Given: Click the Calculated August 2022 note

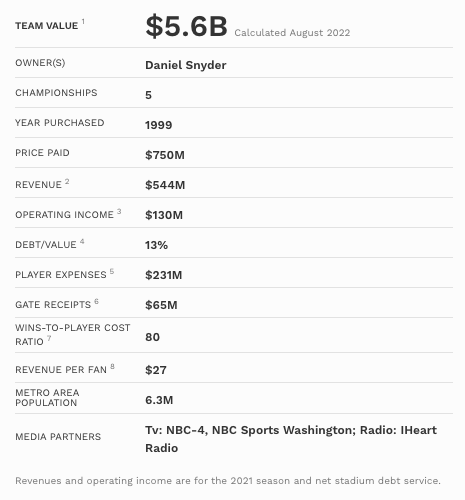Looking at the screenshot, I should [x=292, y=33].
